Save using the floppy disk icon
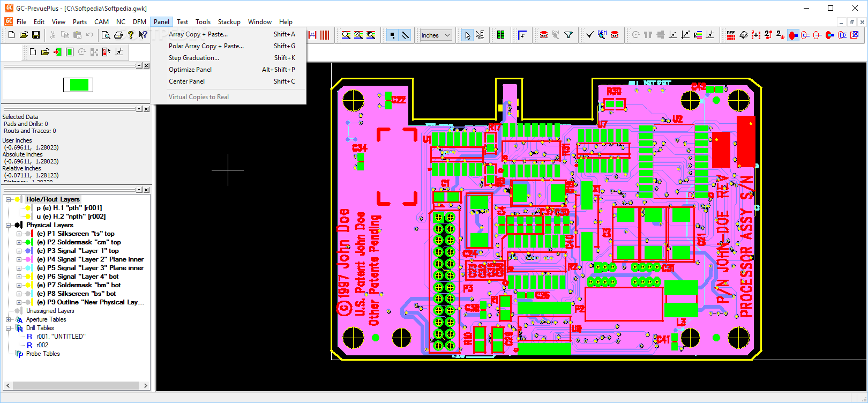The width and height of the screenshot is (868, 403). click(36, 35)
